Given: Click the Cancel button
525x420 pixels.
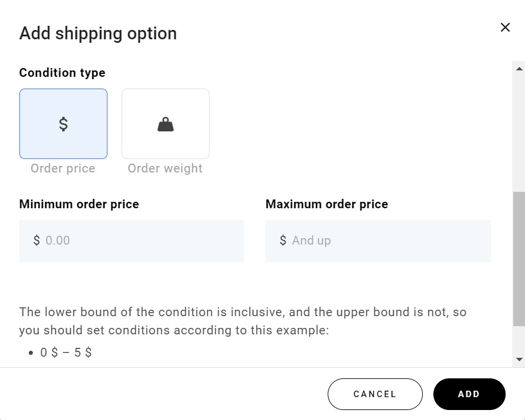Looking at the screenshot, I should point(375,394).
